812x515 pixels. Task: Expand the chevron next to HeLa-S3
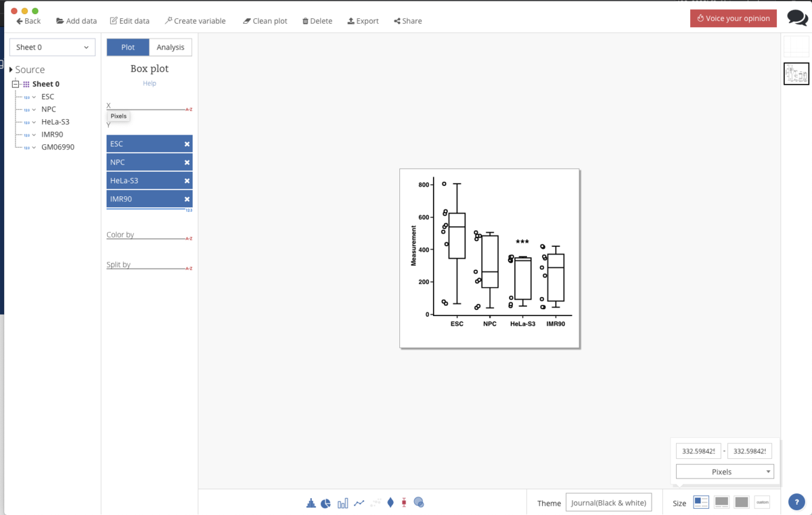34,122
